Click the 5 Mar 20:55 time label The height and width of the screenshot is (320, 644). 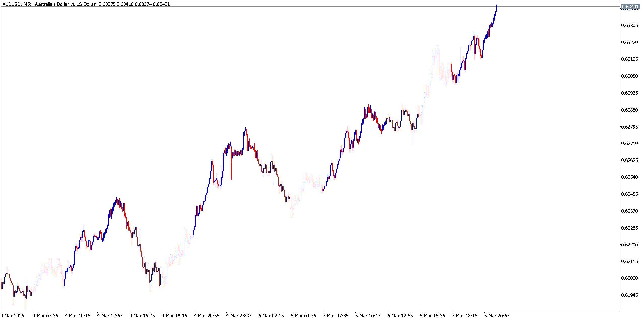(497, 316)
